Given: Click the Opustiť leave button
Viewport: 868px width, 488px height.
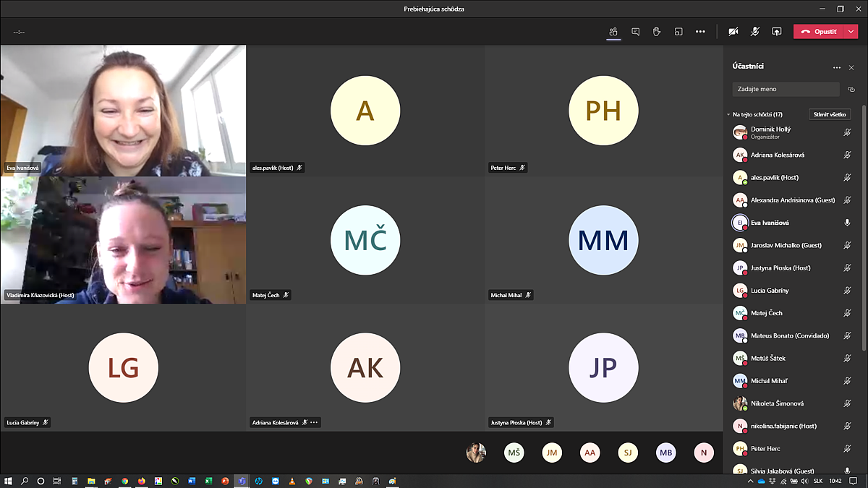Looking at the screenshot, I should coord(819,32).
